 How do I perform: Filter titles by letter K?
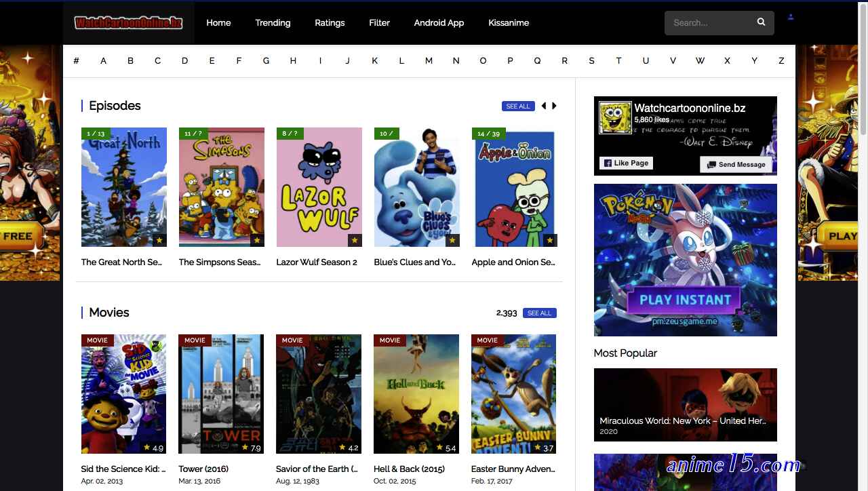[374, 60]
